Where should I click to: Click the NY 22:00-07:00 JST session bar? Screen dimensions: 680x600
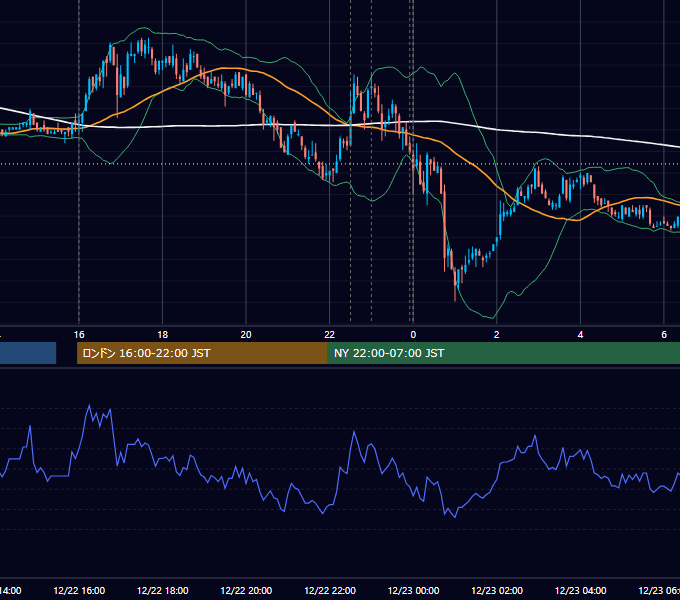[504, 353]
